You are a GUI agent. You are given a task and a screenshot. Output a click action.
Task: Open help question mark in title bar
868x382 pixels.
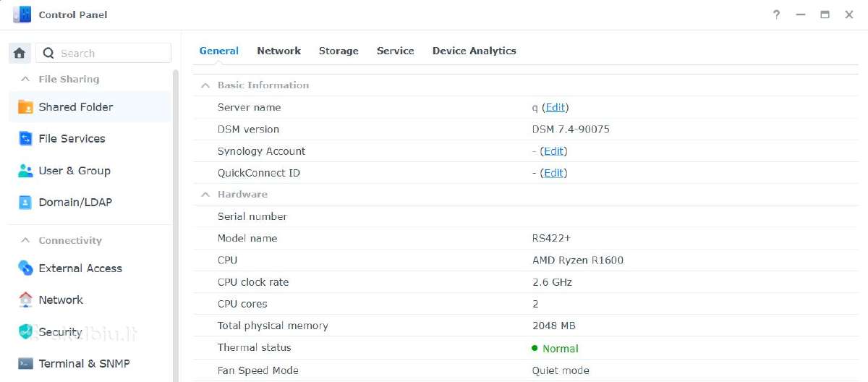pos(776,14)
